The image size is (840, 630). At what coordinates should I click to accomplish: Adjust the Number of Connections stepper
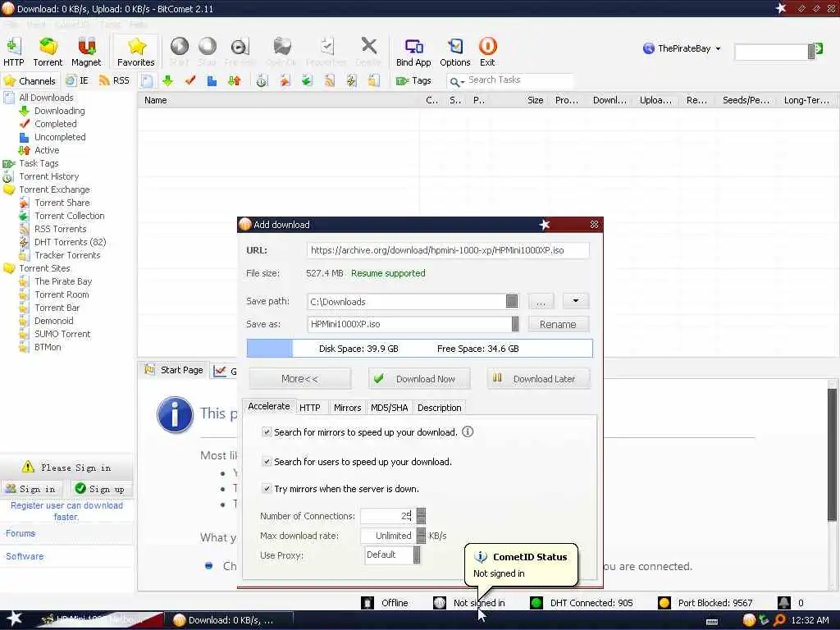(421, 516)
